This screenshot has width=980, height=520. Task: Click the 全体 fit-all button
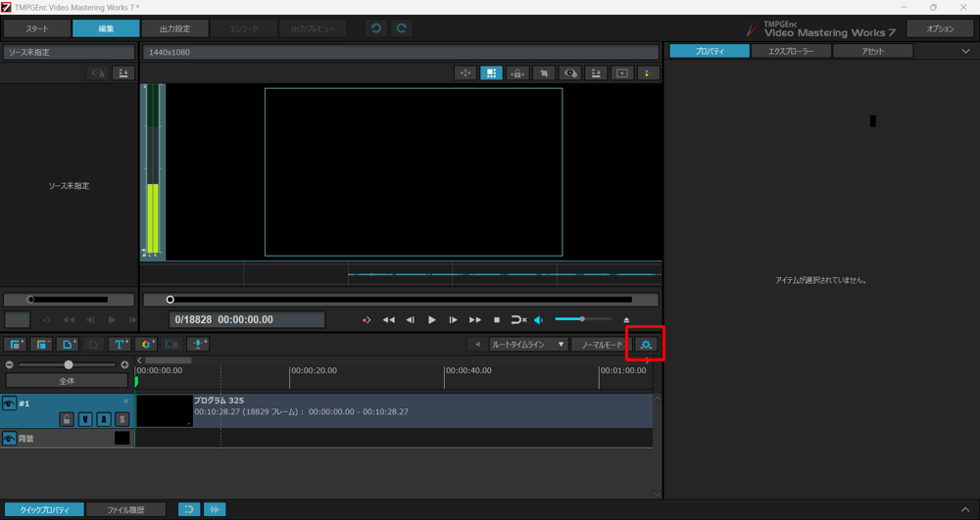(67, 381)
